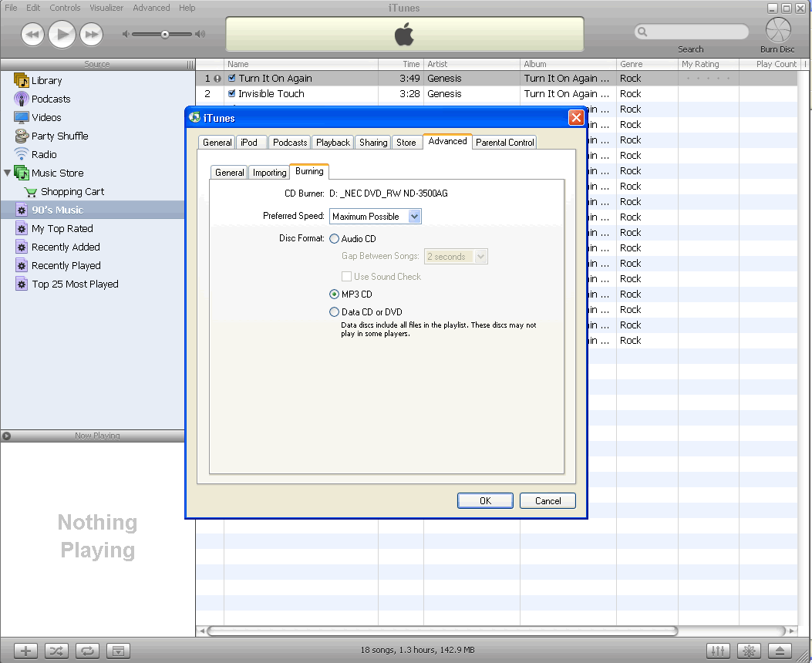Skip ahead with the Next track button
Image resolution: width=812 pixels, height=663 pixels.
pyautogui.click(x=92, y=35)
